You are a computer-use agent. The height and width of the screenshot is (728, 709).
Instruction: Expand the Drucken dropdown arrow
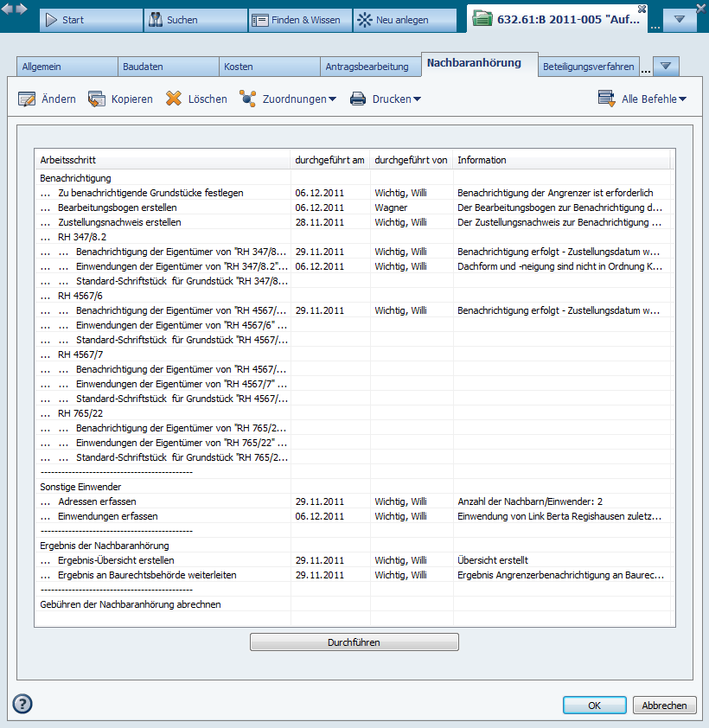[417, 99]
